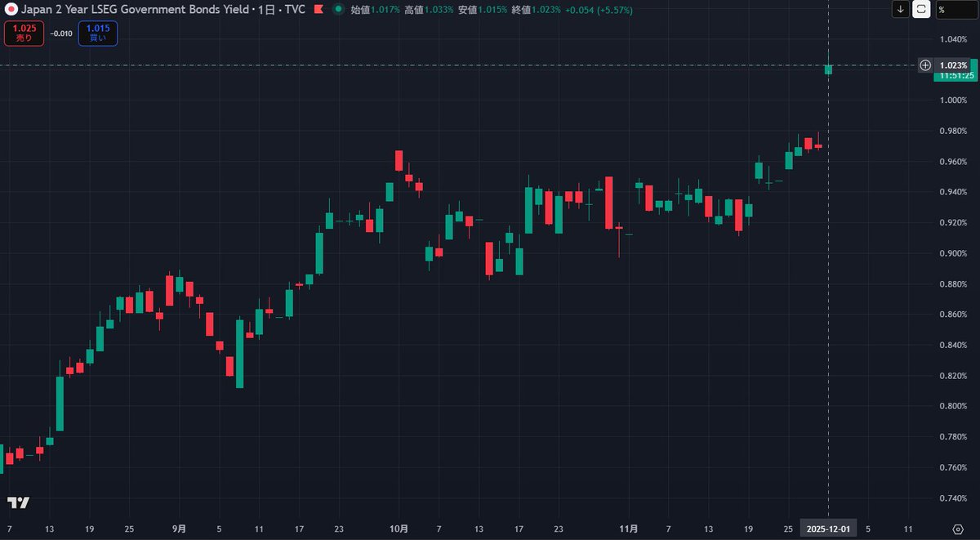Screen dimensions: 980x540
Task: Click the 0.740% tick on price axis
Action: (x=954, y=498)
